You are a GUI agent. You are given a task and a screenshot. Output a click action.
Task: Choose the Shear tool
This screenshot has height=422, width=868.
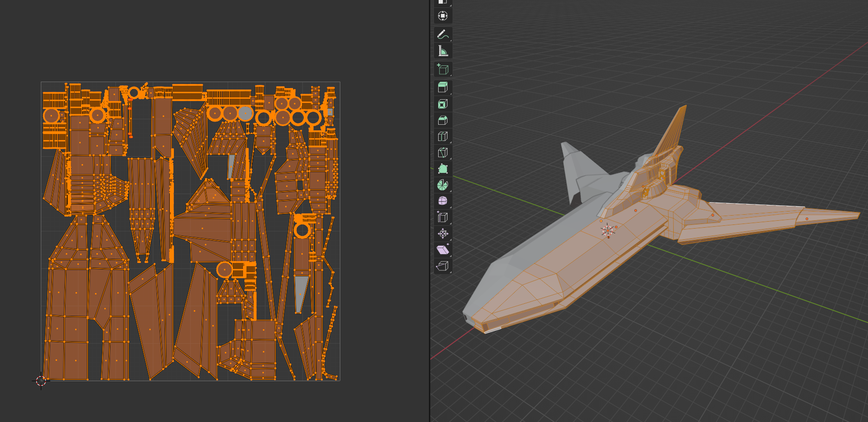443,249
